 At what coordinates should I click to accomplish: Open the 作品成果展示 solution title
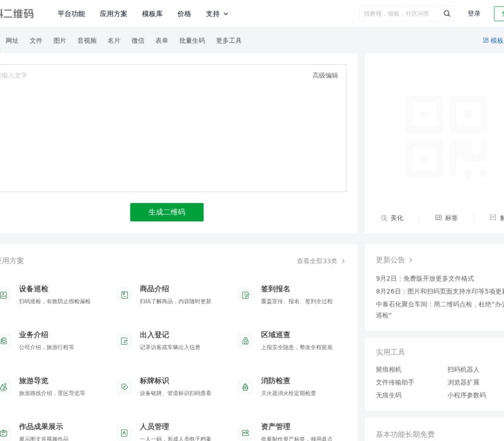(x=41, y=427)
